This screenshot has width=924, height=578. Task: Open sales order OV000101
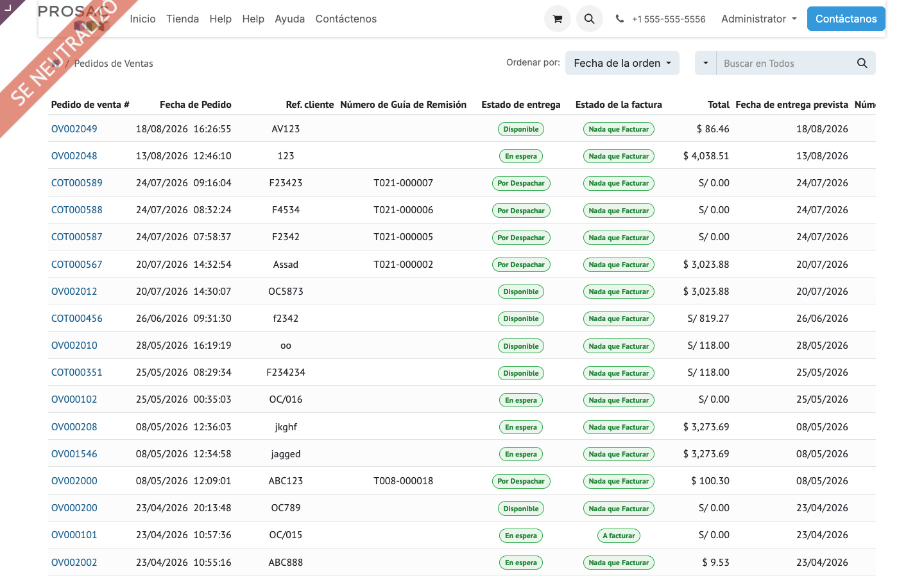point(74,534)
